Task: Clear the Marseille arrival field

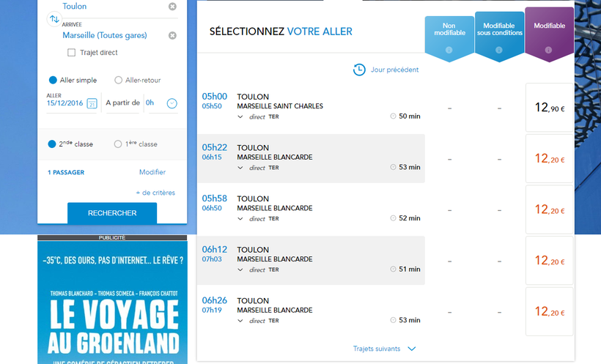Action: [172, 35]
